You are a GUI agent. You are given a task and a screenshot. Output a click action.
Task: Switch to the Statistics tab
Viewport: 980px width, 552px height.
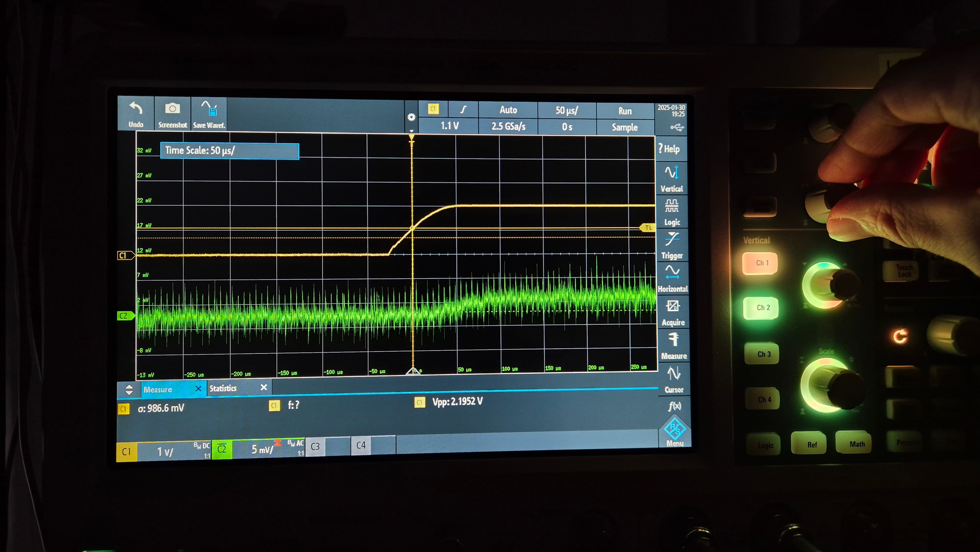click(223, 388)
